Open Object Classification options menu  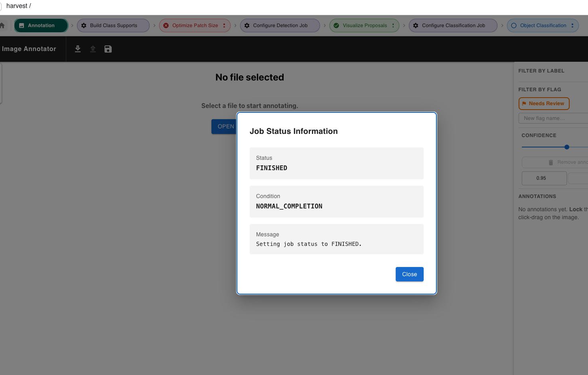(572, 26)
